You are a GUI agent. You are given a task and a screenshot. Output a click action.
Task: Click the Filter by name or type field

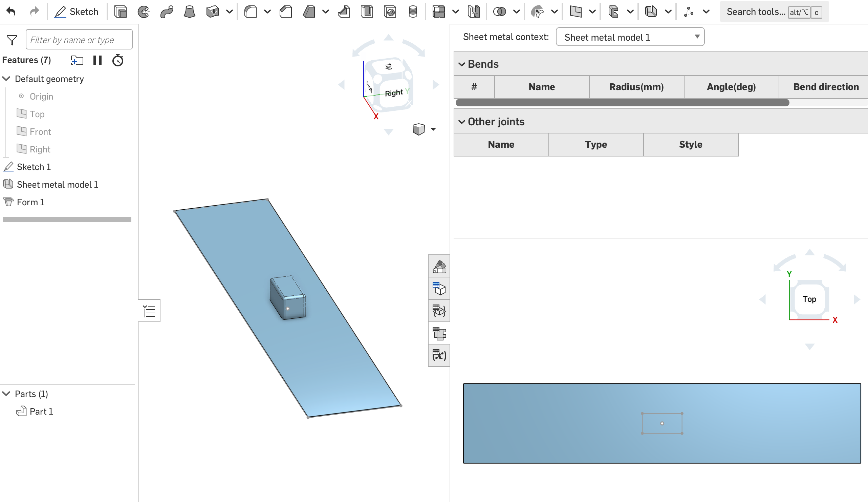click(x=79, y=40)
